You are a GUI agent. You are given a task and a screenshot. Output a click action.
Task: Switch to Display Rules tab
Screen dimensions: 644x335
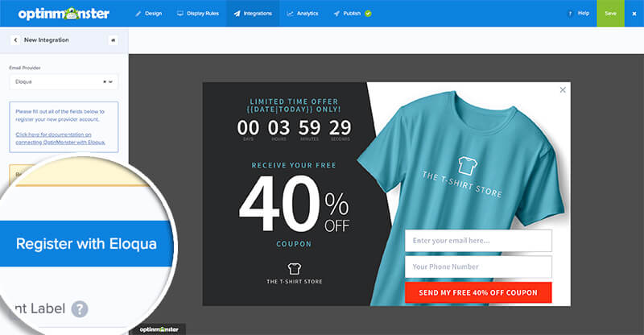click(x=197, y=14)
